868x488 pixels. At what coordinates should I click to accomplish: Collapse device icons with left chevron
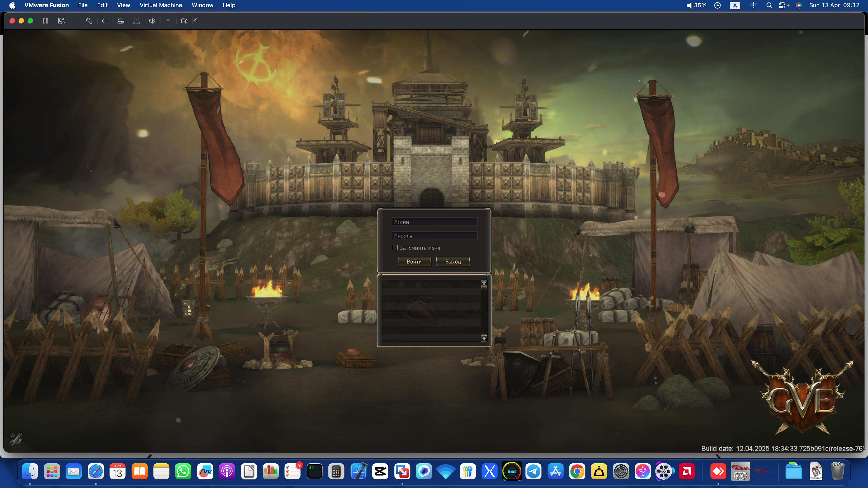coord(196,21)
